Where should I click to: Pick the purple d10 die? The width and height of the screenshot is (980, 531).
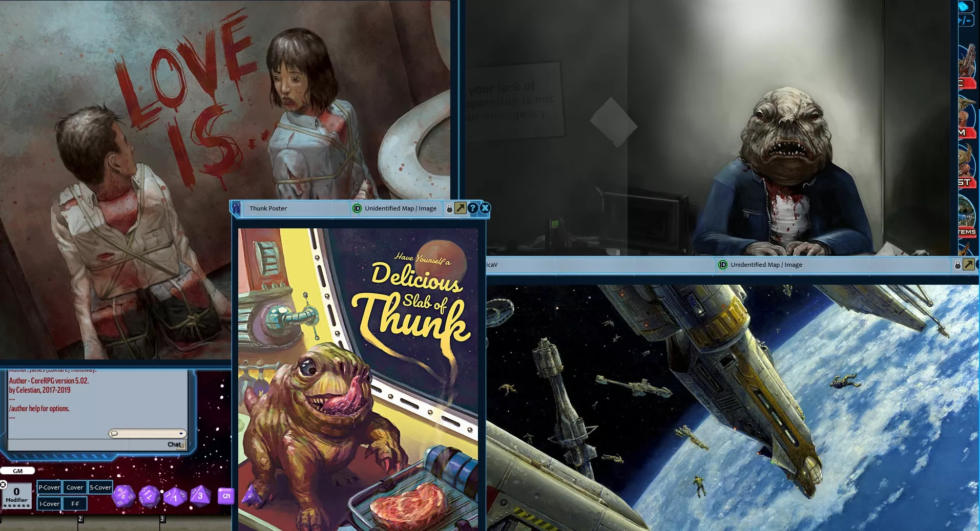pyautogui.click(x=175, y=496)
